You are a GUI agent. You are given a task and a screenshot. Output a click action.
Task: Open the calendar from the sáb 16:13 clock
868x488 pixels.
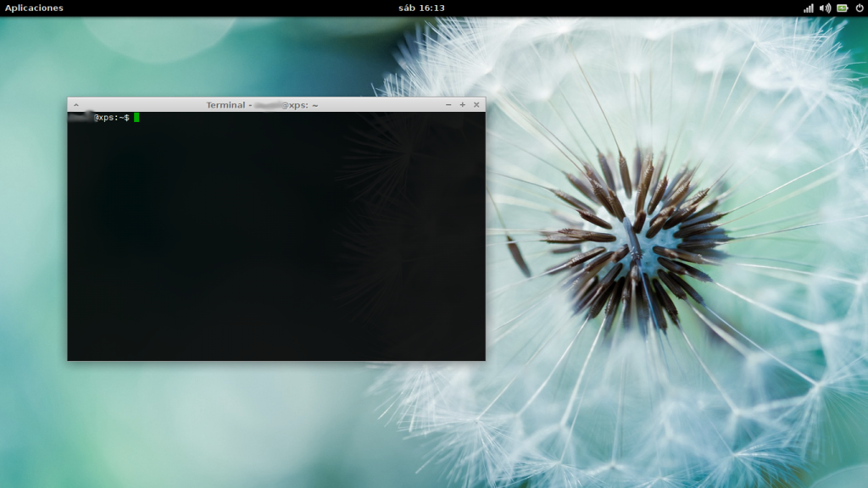pyautogui.click(x=421, y=8)
